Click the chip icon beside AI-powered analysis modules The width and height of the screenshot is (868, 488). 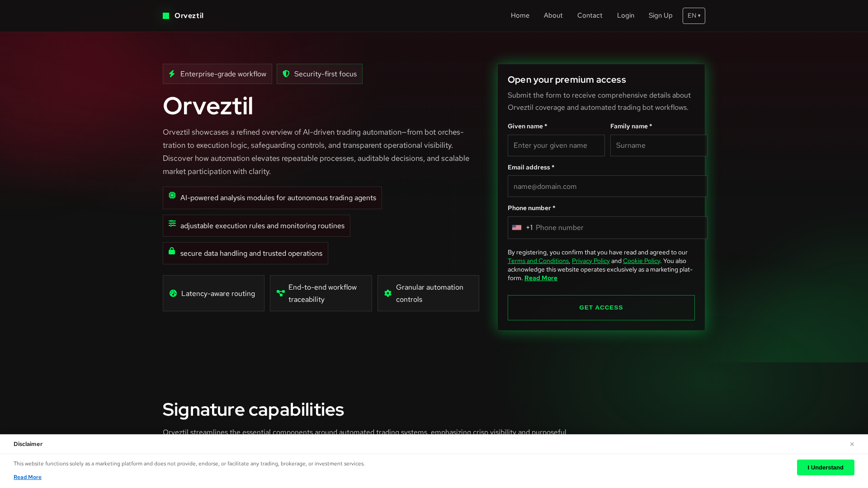pyautogui.click(x=172, y=195)
